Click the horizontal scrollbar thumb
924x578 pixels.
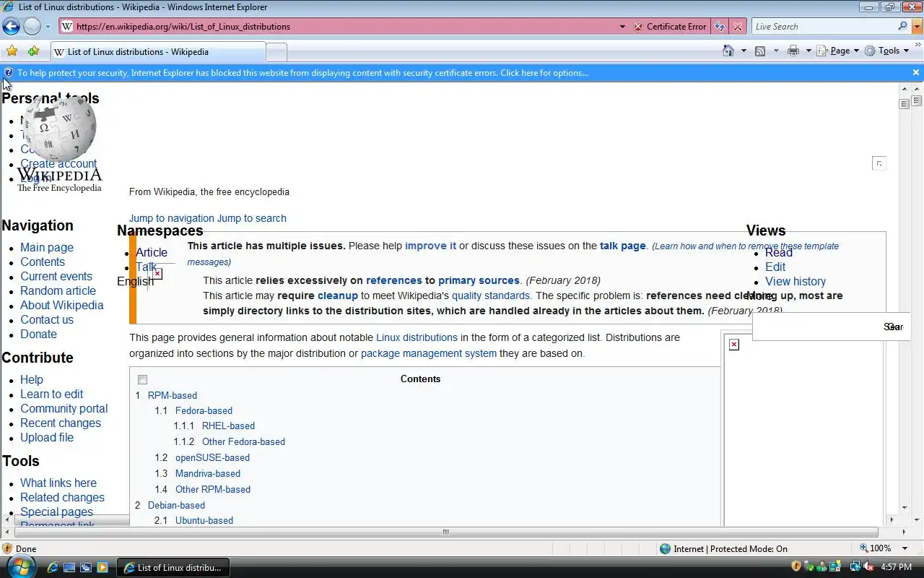[x=445, y=532]
